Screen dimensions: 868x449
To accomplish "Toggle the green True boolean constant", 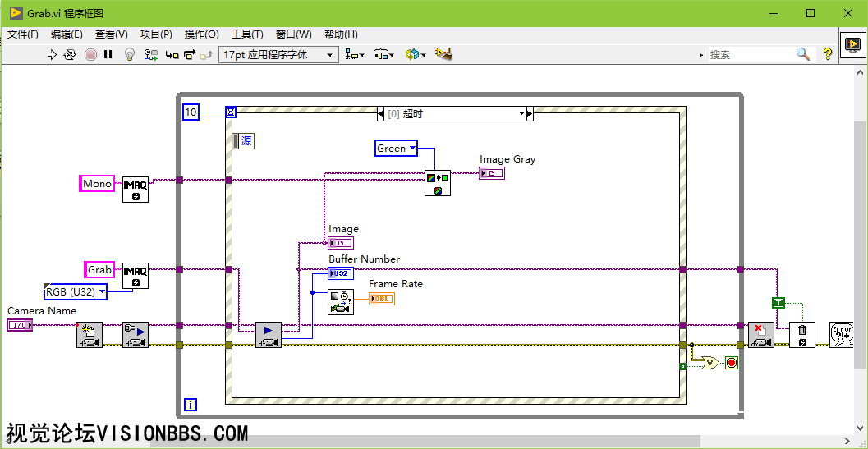I will (778, 303).
